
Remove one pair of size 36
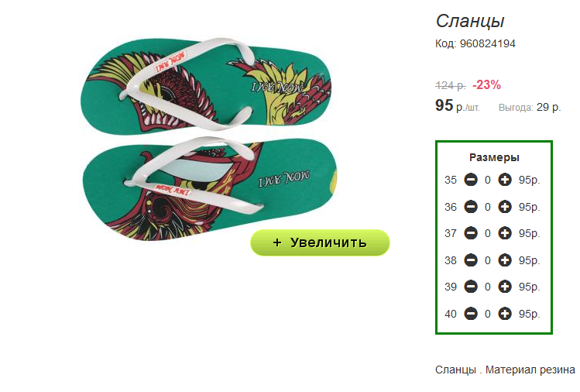coord(471,207)
